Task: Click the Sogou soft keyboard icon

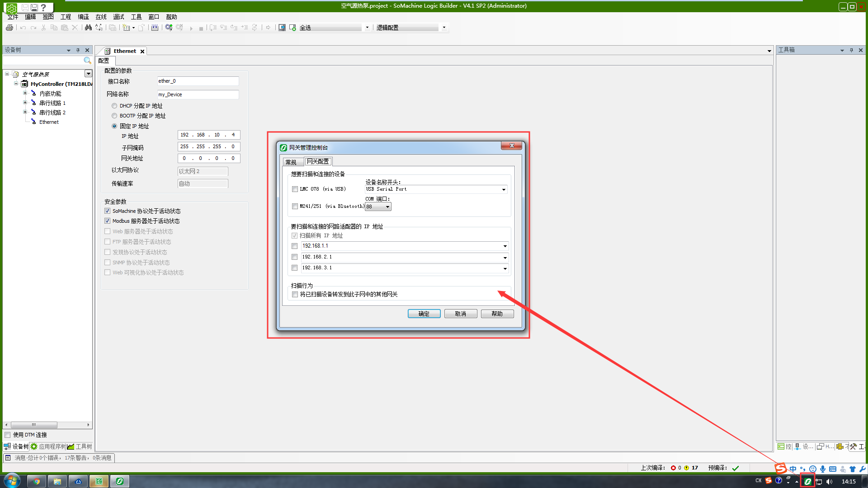Action: coord(833,469)
